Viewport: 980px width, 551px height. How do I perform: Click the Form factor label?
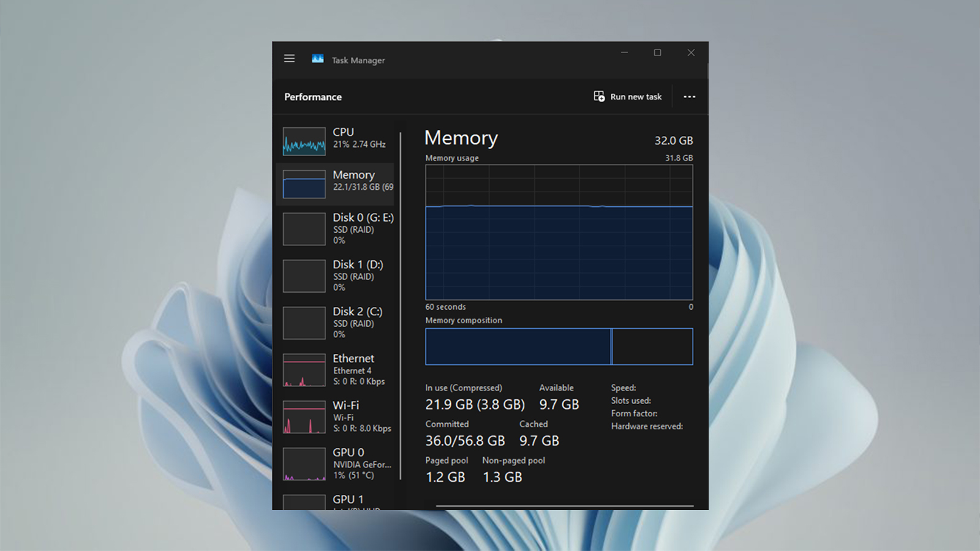tap(634, 413)
